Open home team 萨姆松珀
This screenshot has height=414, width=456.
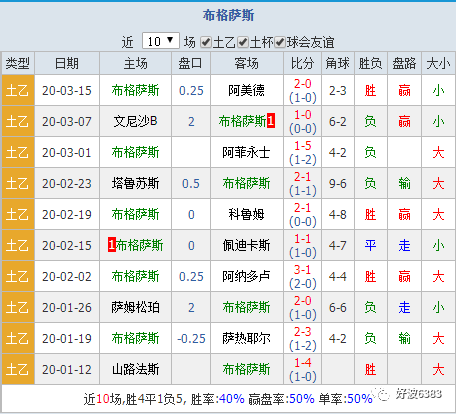(x=135, y=307)
